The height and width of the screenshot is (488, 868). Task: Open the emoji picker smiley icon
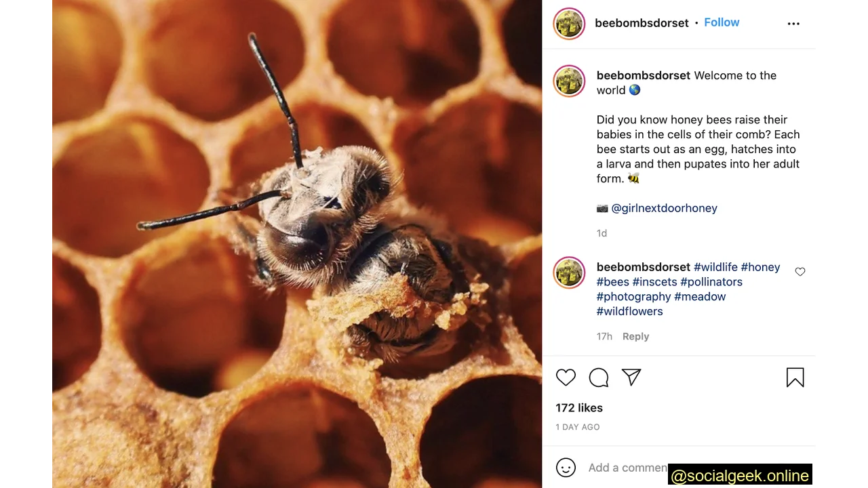[x=566, y=468]
